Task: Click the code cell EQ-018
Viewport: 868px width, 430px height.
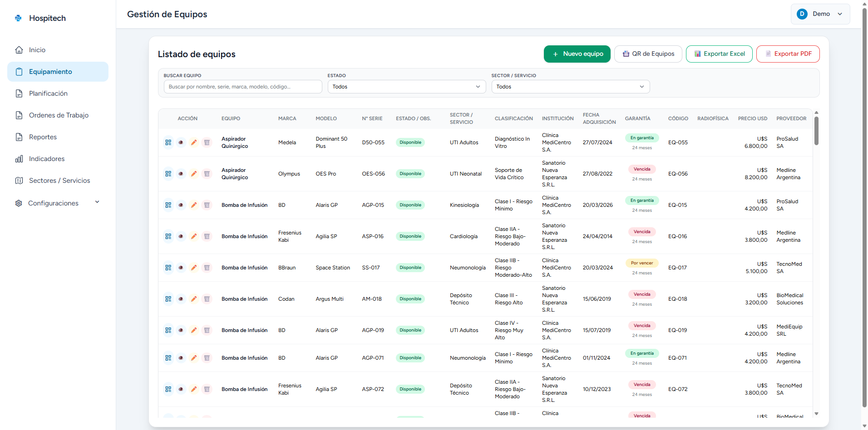Action: click(x=677, y=299)
